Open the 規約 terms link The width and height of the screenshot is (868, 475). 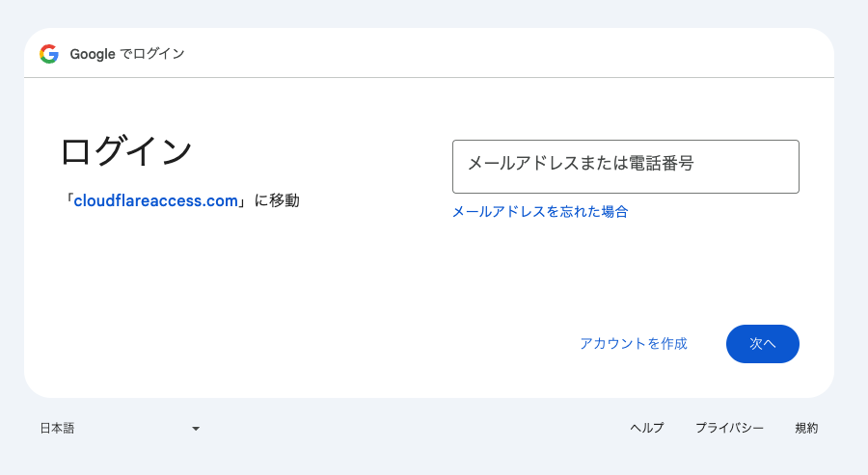coord(806,428)
